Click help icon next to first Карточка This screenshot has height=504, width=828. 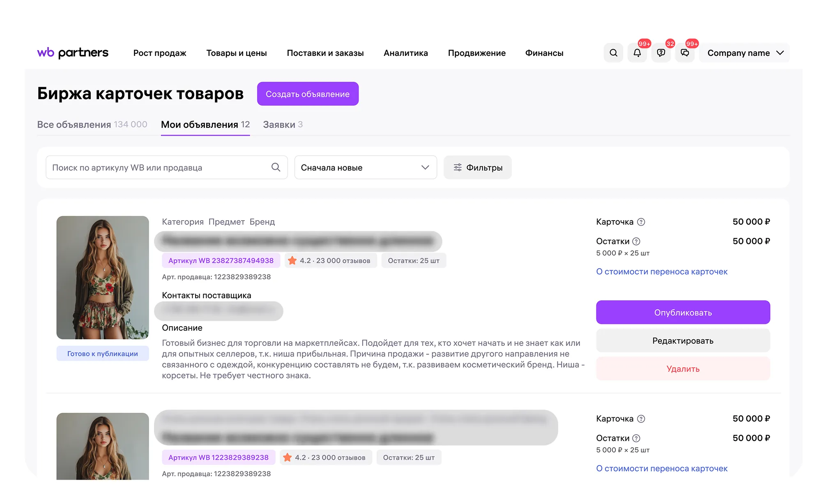click(641, 222)
